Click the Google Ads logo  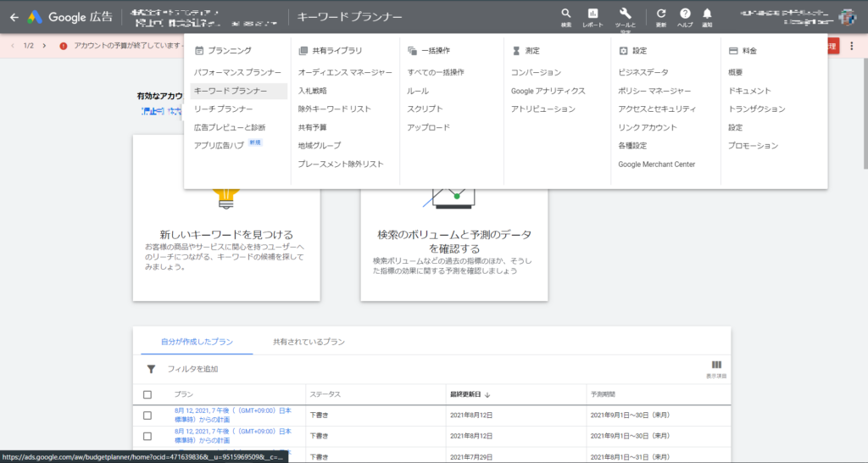[35, 17]
